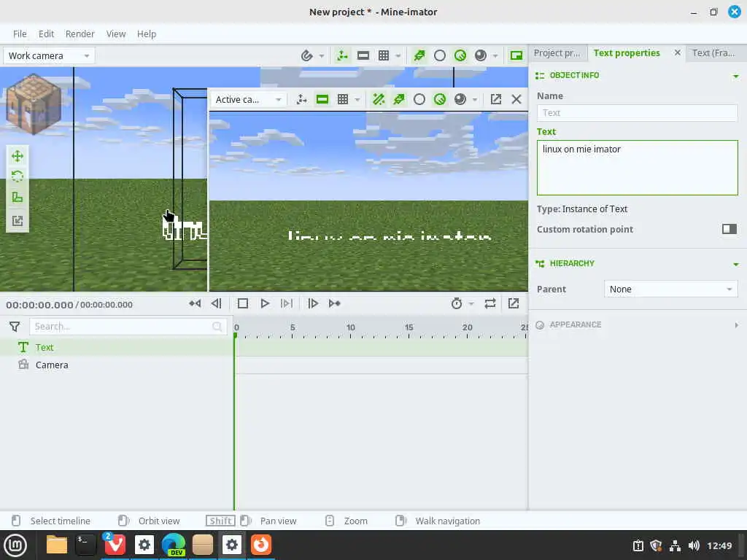Toggle aspect ratio overlay in Work camera toolbar

point(363,55)
